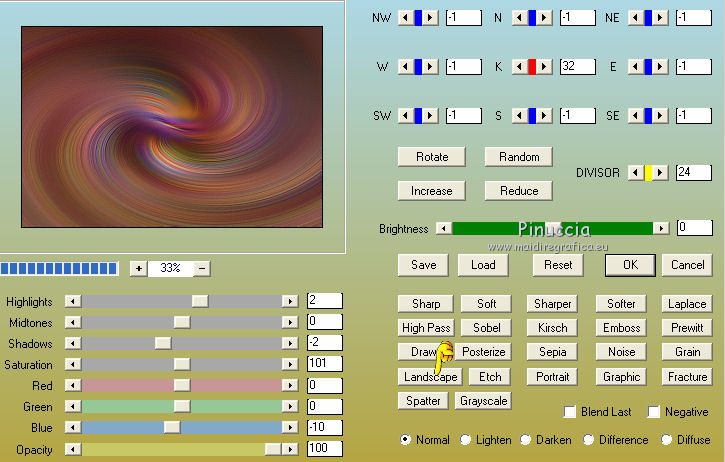Click Shadows slider left arrow
This screenshot has width=725, height=462.
pos(73,343)
